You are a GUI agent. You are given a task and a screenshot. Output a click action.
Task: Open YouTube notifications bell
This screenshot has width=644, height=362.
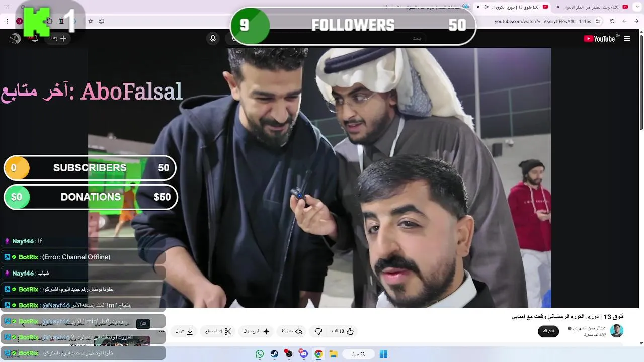click(35, 39)
